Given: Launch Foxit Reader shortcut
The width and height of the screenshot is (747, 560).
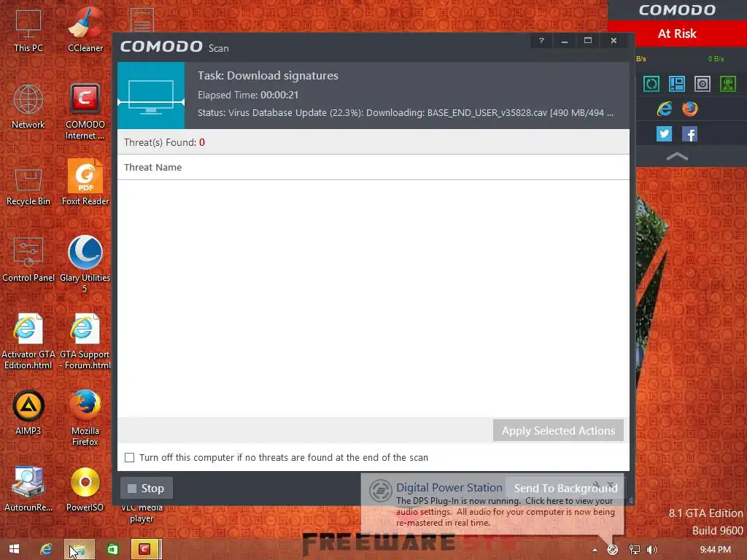Looking at the screenshot, I should (85, 182).
